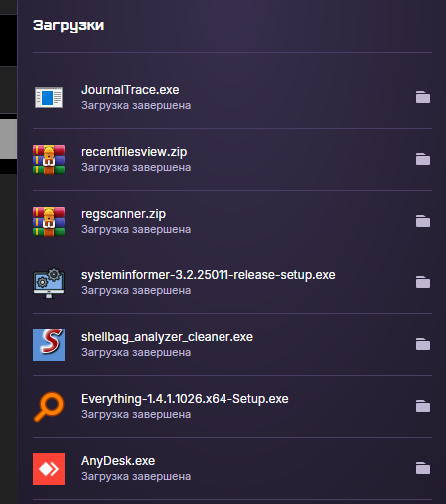
Task: Open Everything-1.4.1.1026.x64-Setup.exe file name
Action: pos(185,399)
